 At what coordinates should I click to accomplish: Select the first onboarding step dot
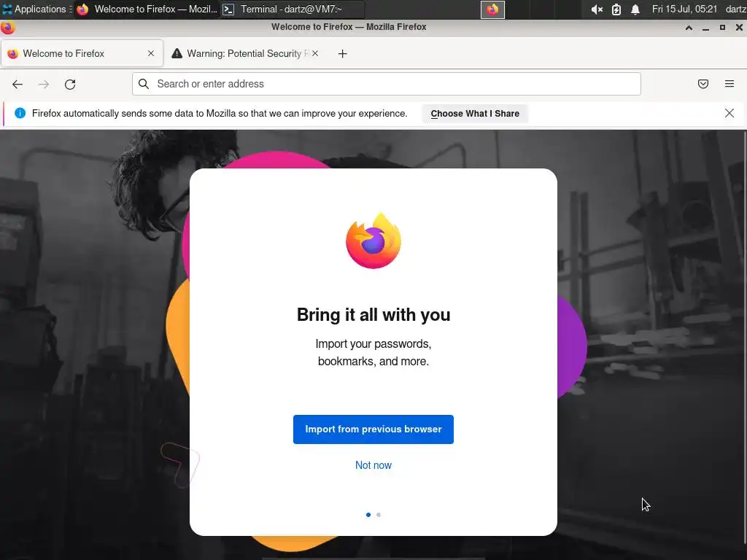(368, 515)
